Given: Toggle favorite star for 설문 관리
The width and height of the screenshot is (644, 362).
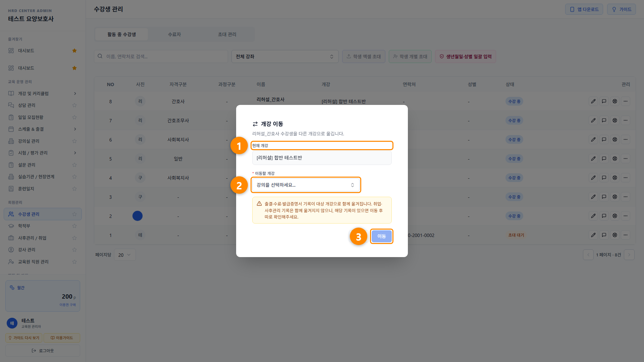Looking at the screenshot, I should click(74, 165).
